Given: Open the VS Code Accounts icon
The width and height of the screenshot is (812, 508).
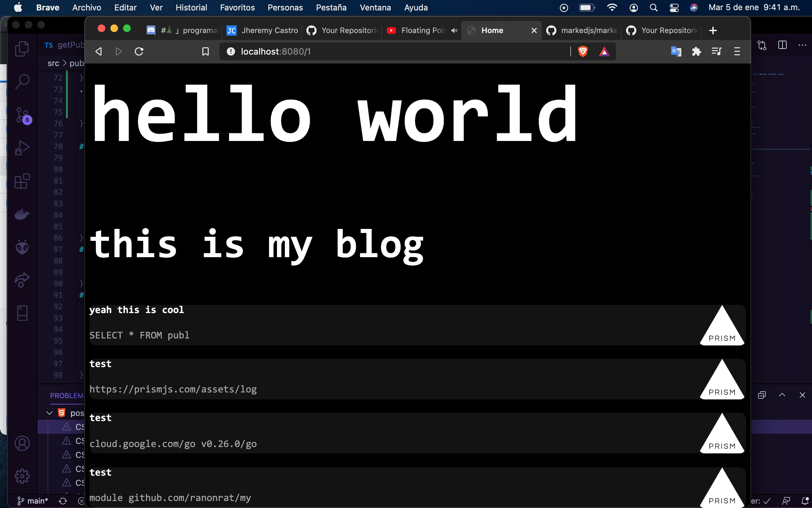Looking at the screenshot, I should [22, 443].
